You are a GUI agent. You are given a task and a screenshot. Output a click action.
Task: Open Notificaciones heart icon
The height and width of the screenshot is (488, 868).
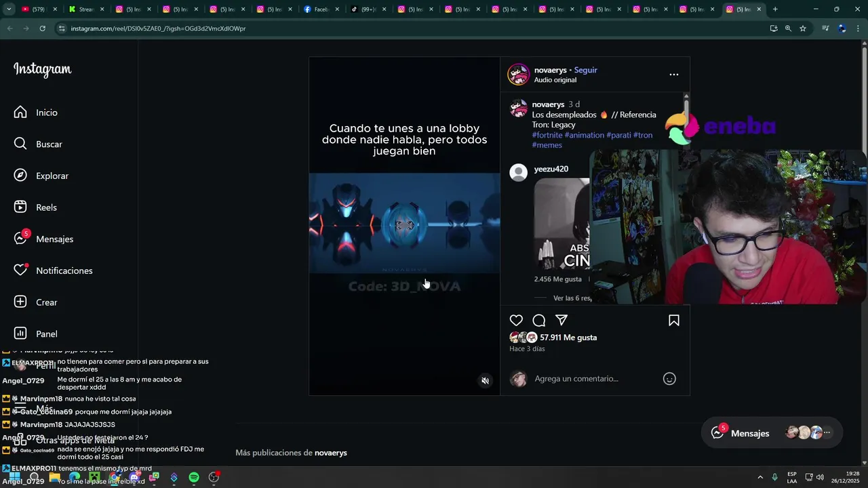click(20, 270)
